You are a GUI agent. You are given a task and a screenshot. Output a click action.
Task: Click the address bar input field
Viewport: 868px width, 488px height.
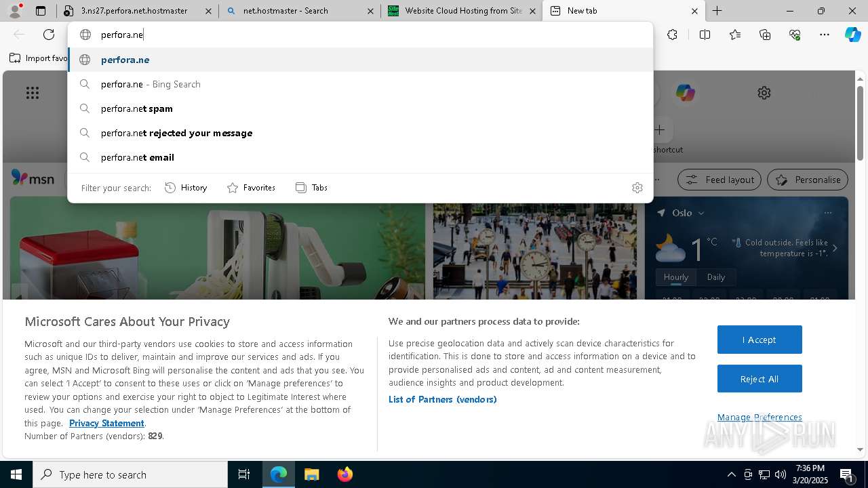tap(361, 35)
